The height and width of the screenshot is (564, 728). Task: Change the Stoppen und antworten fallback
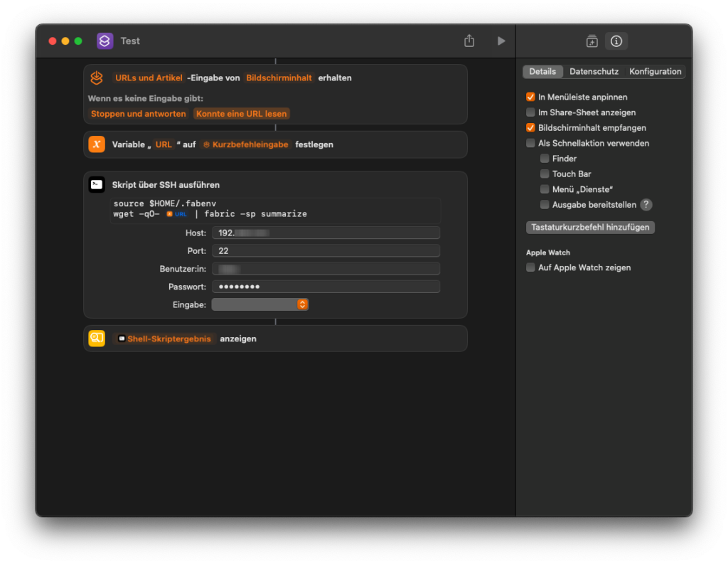point(139,114)
